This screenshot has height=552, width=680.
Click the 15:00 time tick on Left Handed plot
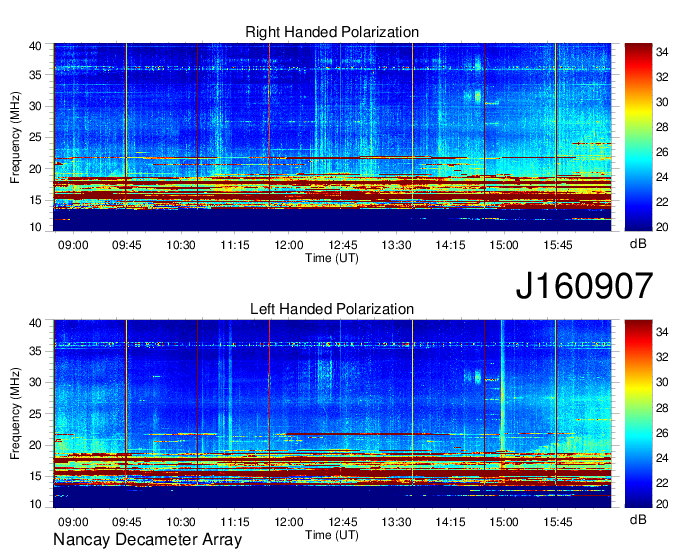pyautogui.click(x=504, y=522)
